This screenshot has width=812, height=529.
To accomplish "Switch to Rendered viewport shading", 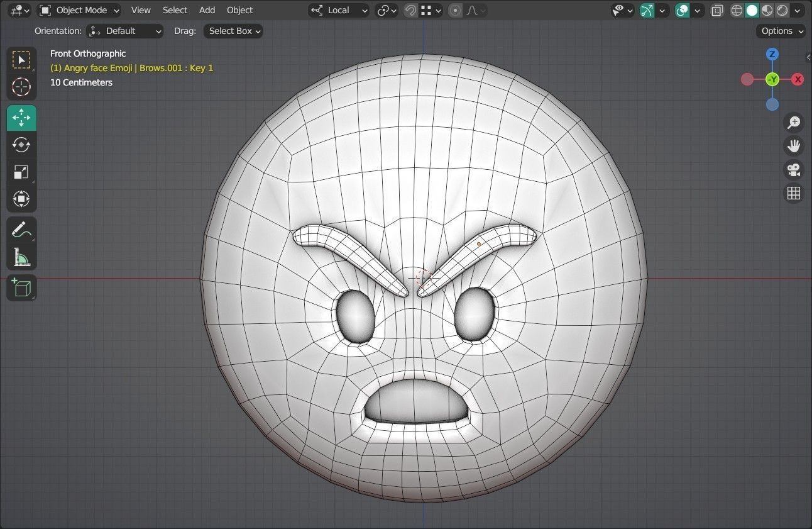I will pos(782,10).
